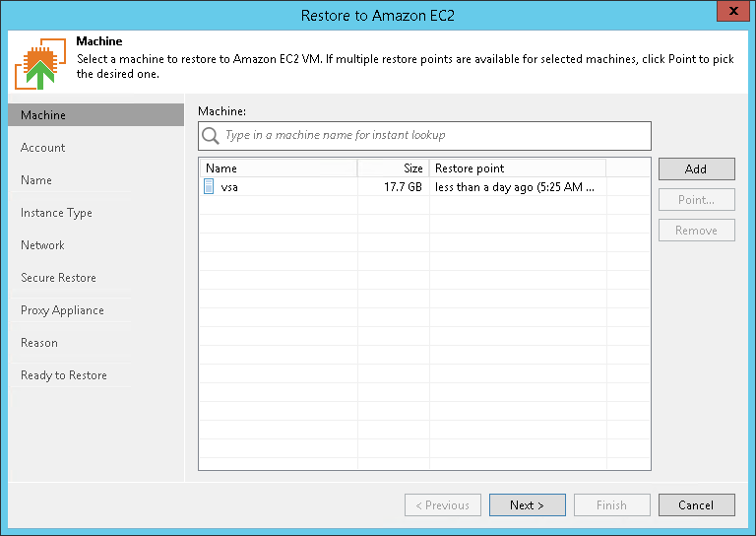Select the Instance Type step
This screenshot has width=756, height=536.
pyautogui.click(x=56, y=213)
